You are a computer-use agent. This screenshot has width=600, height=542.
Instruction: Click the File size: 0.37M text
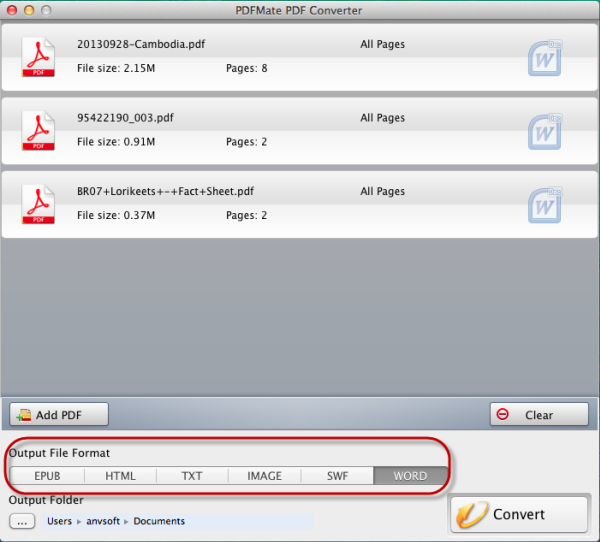coord(116,215)
